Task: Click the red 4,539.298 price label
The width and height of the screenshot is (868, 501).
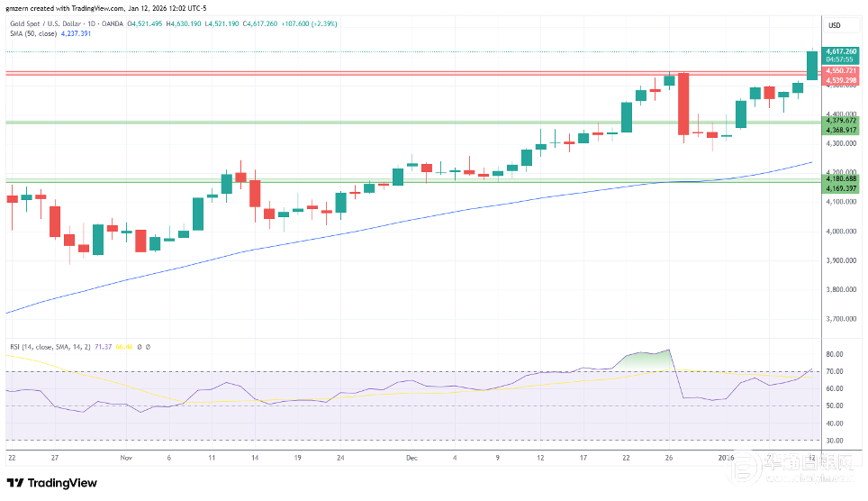Action: pyautogui.click(x=840, y=80)
